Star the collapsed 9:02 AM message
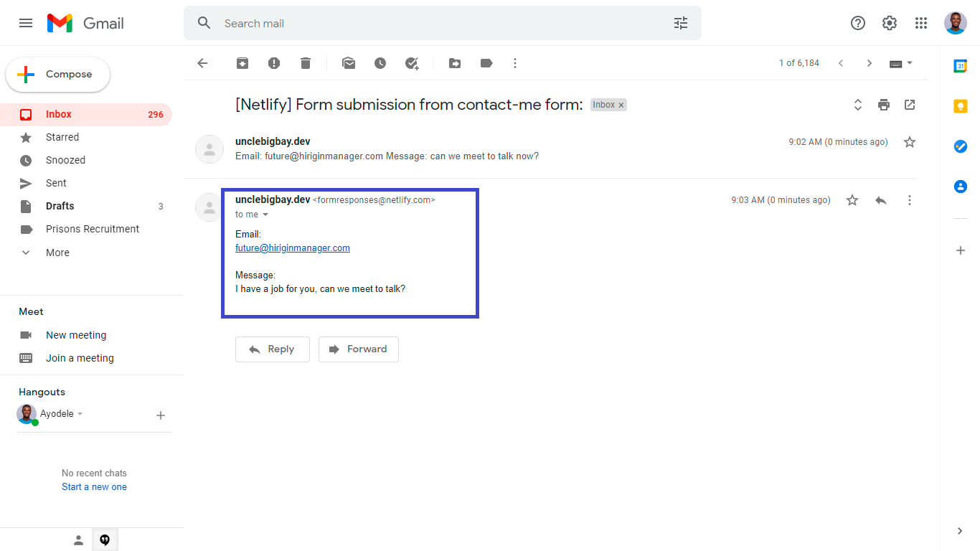 [910, 142]
